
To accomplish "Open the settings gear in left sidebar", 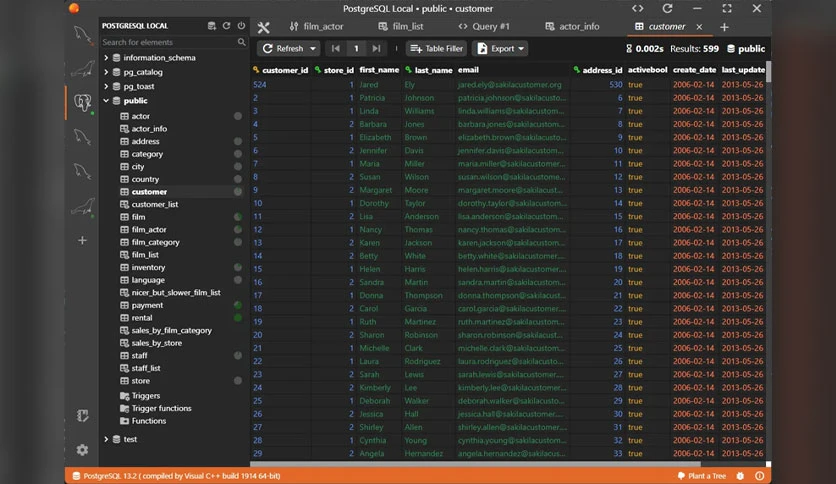I will pyautogui.click(x=82, y=450).
